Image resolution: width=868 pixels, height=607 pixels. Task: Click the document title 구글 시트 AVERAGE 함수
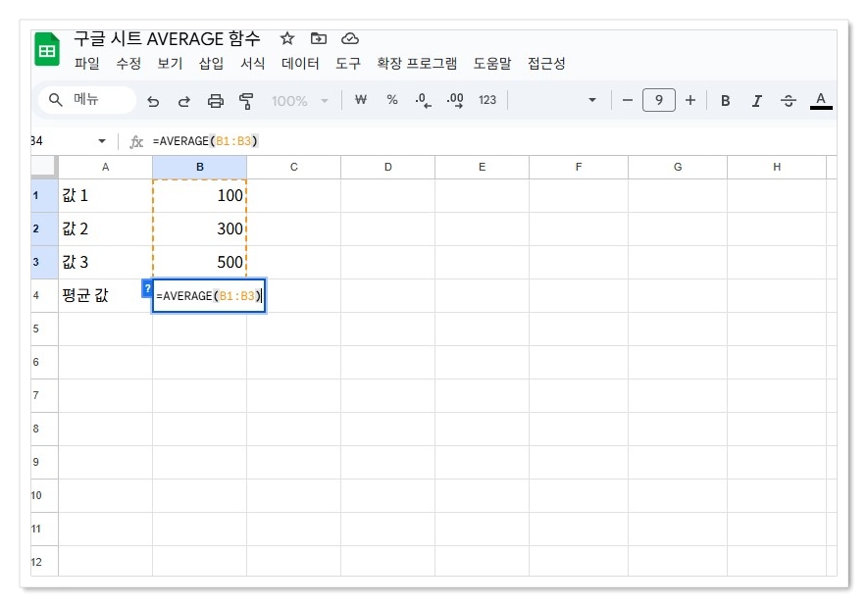point(167,38)
